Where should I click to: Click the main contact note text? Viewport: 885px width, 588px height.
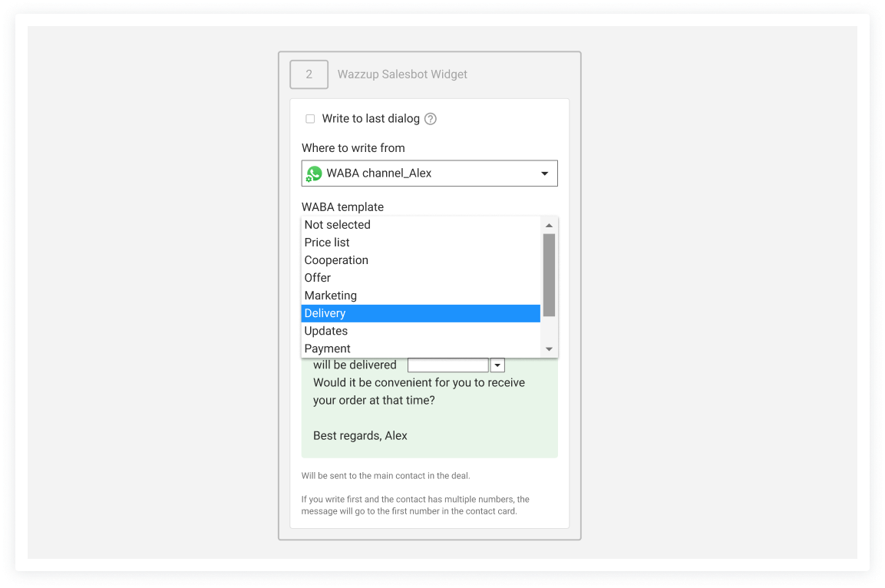click(385, 476)
